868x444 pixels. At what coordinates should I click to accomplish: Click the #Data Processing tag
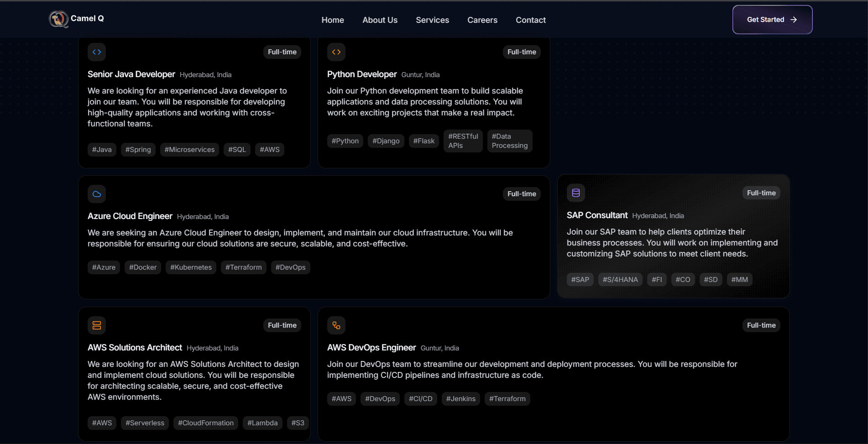510,141
